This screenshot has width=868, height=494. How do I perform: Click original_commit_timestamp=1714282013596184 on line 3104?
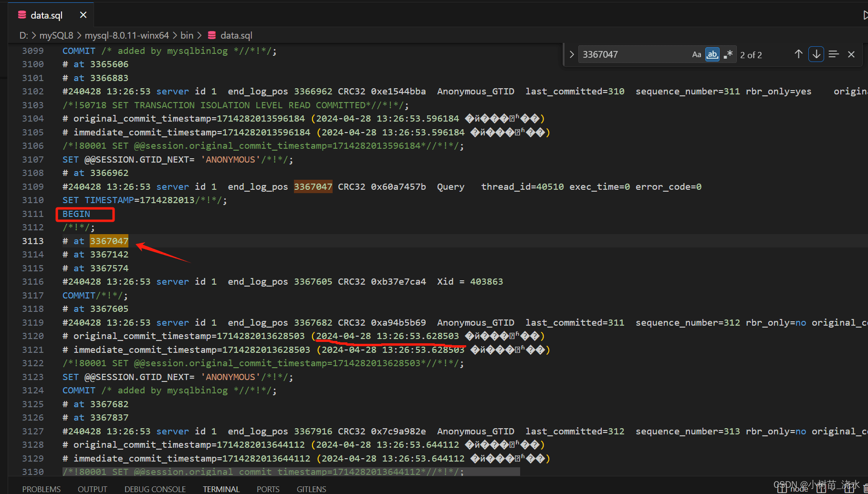coord(189,118)
